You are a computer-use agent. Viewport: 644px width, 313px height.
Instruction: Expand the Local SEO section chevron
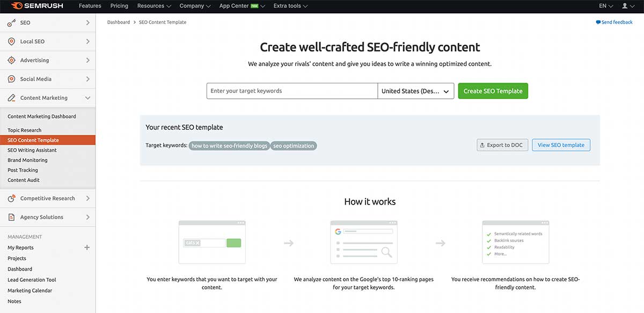point(87,41)
